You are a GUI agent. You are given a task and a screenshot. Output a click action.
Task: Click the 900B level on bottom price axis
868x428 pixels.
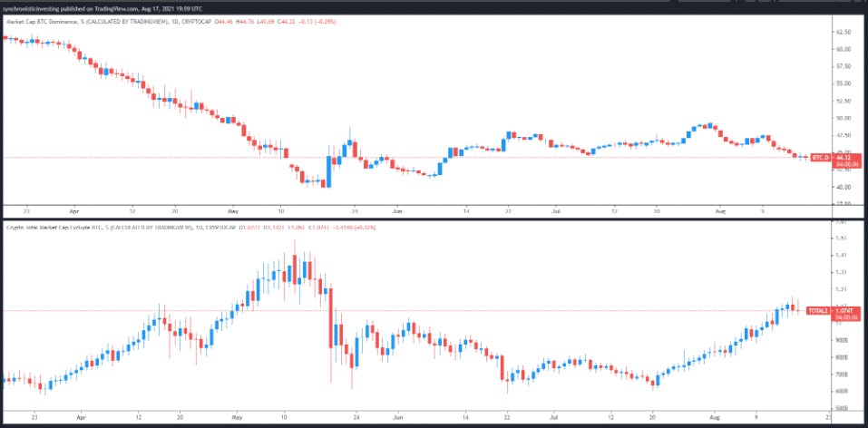pyautogui.click(x=841, y=340)
